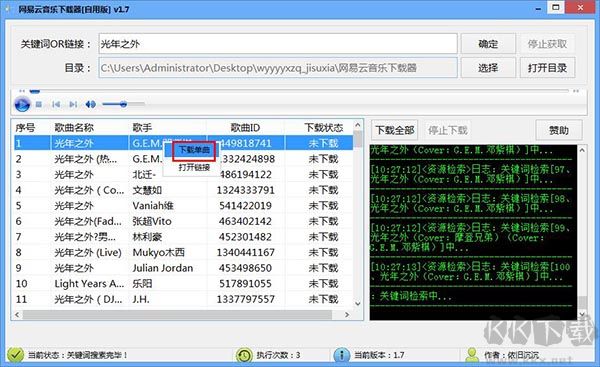
Task: Click song ID 1324333791
Action: click(245, 190)
